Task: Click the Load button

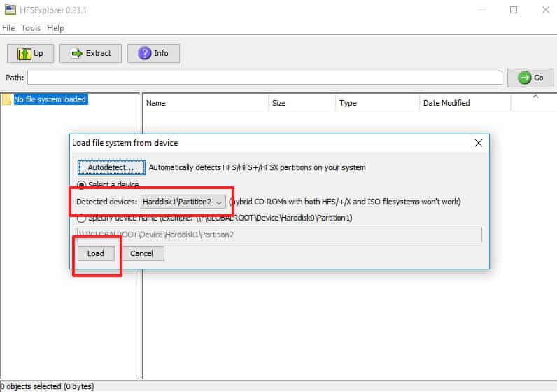Action: point(96,254)
